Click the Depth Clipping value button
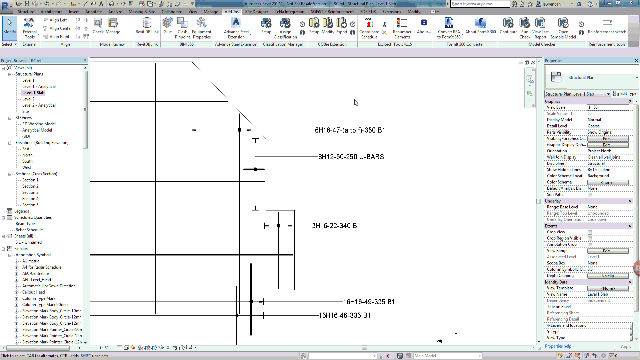 click(x=608, y=276)
